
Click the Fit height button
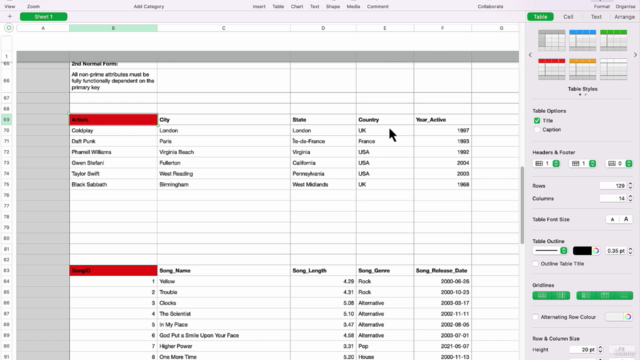click(621, 349)
